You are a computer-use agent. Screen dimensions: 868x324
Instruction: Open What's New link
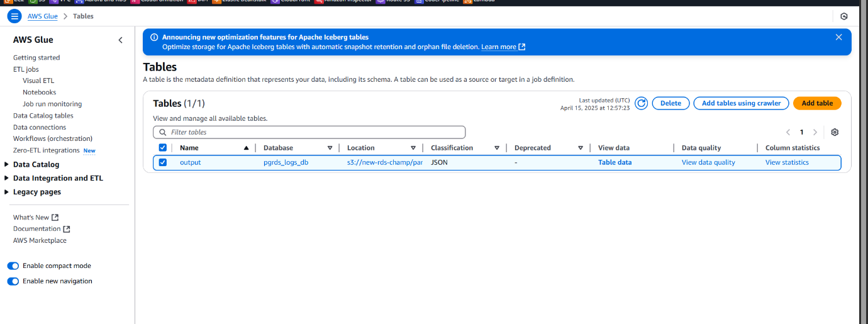pyautogui.click(x=31, y=218)
